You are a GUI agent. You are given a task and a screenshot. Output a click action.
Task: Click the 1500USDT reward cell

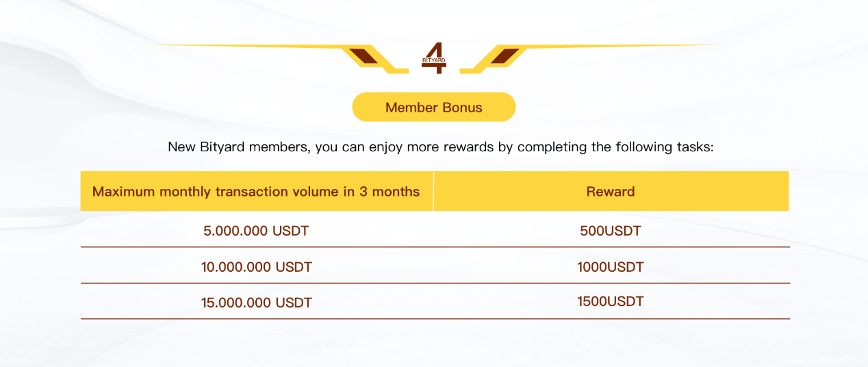tap(611, 301)
